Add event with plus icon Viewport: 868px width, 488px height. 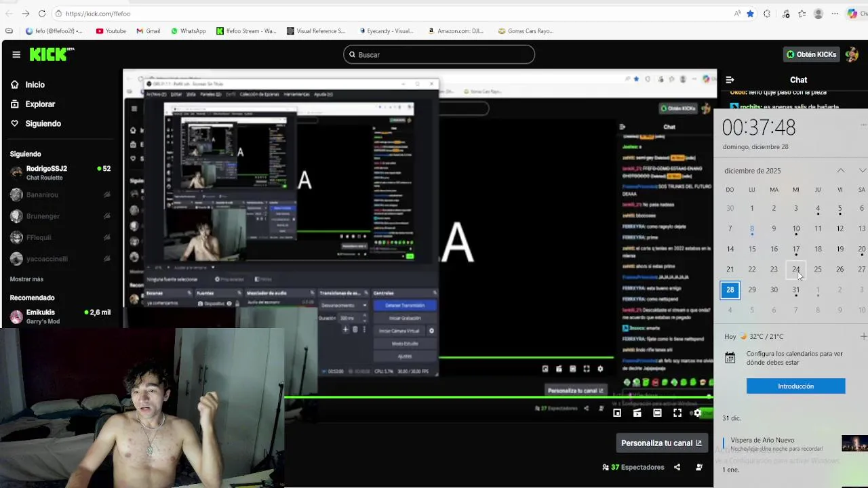click(863, 337)
